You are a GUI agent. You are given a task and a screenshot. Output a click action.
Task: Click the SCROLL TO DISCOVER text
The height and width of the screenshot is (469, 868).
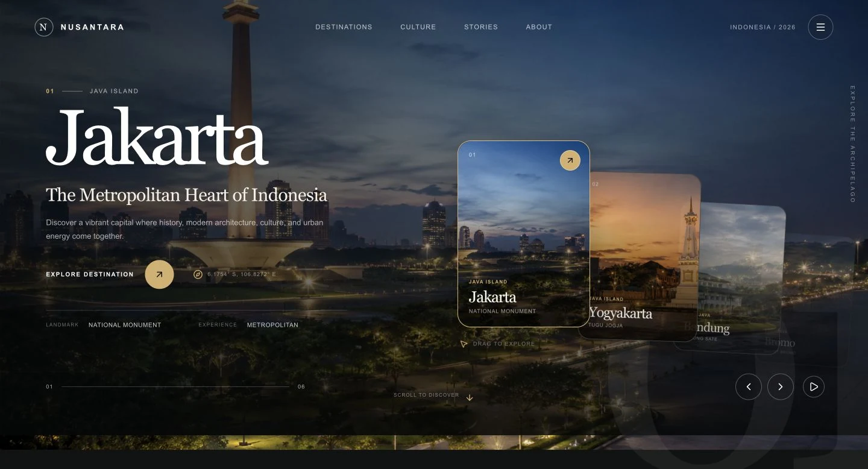point(426,395)
